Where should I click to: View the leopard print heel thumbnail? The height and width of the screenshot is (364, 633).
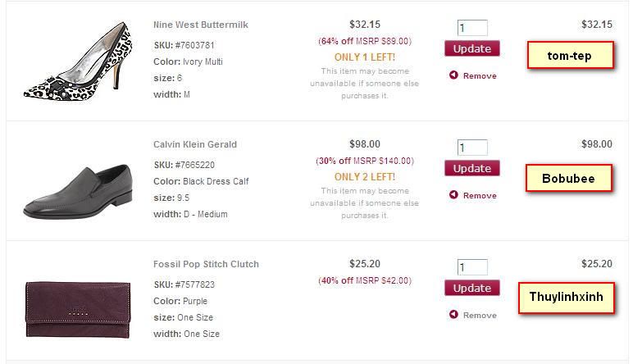click(x=78, y=61)
